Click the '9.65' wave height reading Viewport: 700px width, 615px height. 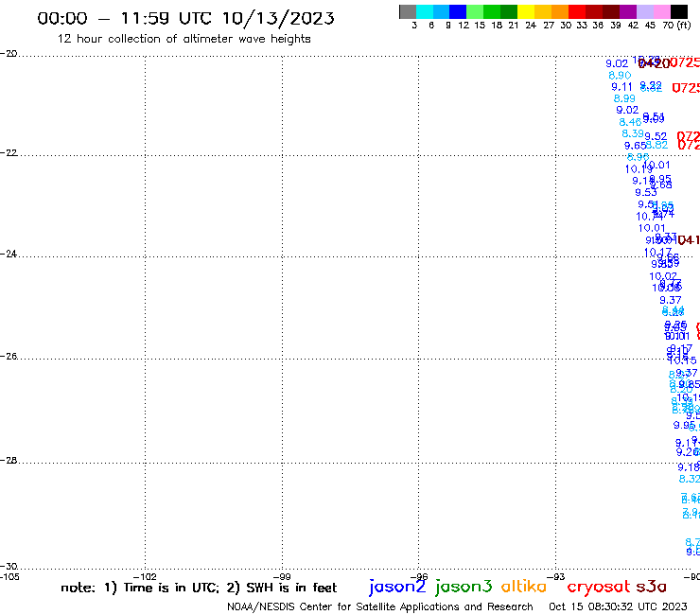pos(636,146)
